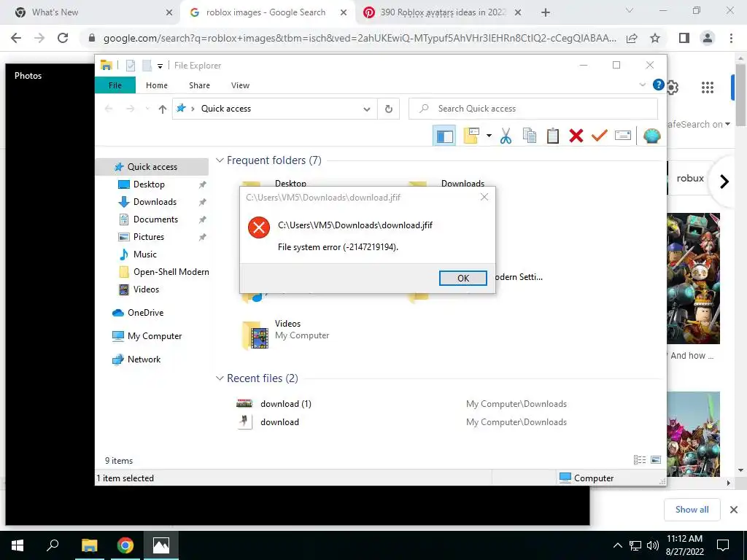Click the Up one level arrow

(163, 109)
